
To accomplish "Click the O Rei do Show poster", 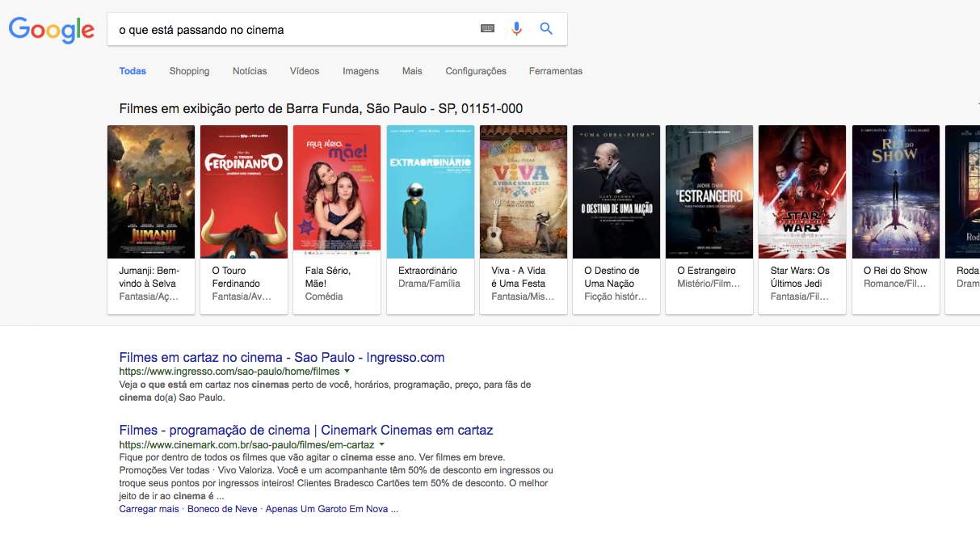I will [896, 191].
